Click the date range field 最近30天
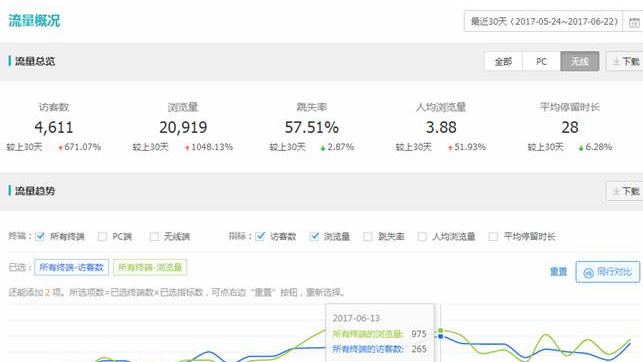This screenshot has height=362, width=643. click(x=543, y=21)
